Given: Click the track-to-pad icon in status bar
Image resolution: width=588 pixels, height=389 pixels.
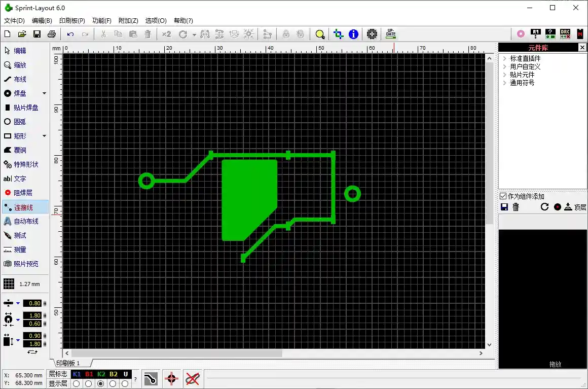Looking at the screenshot, I should click(151, 379).
